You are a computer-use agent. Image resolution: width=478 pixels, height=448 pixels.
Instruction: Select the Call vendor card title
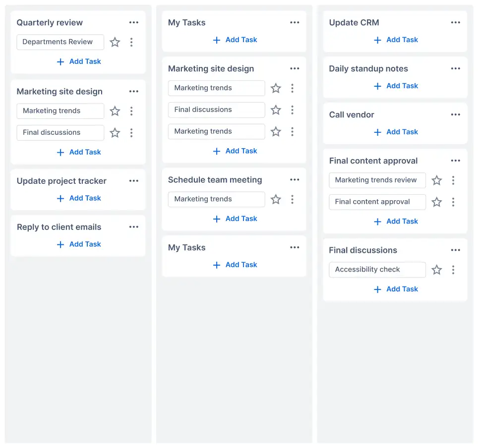pyautogui.click(x=352, y=114)
